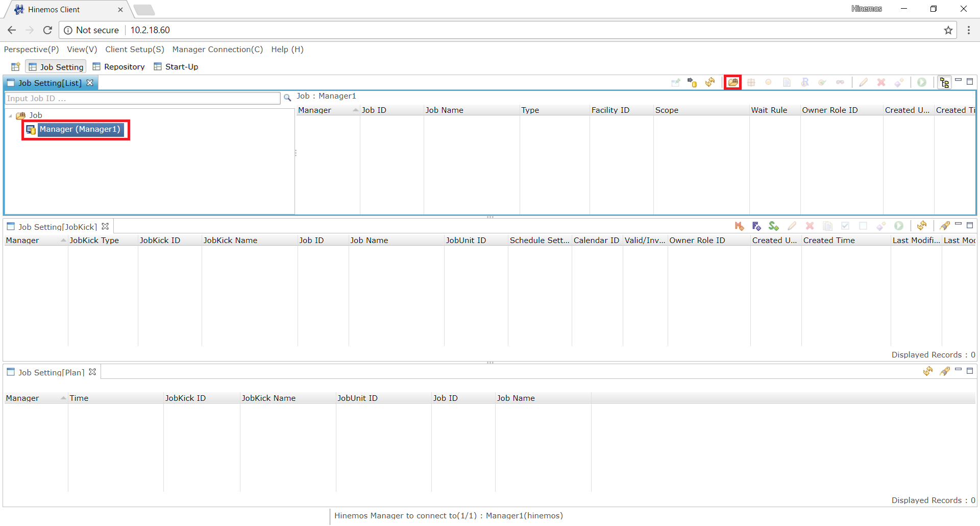
Task: Click the green run icon in JobKick toolbar
Action: click(x=899, y=226)
